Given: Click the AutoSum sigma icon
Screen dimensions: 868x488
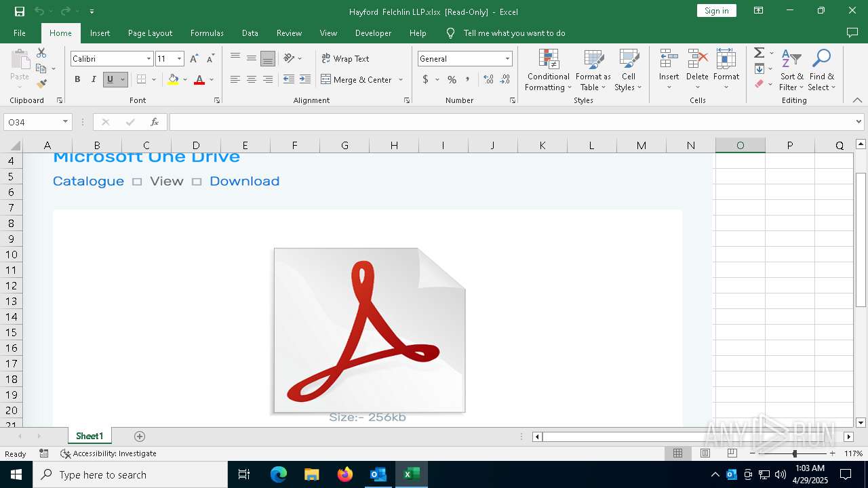Looking at the screenshot, I should coord(759,53).
